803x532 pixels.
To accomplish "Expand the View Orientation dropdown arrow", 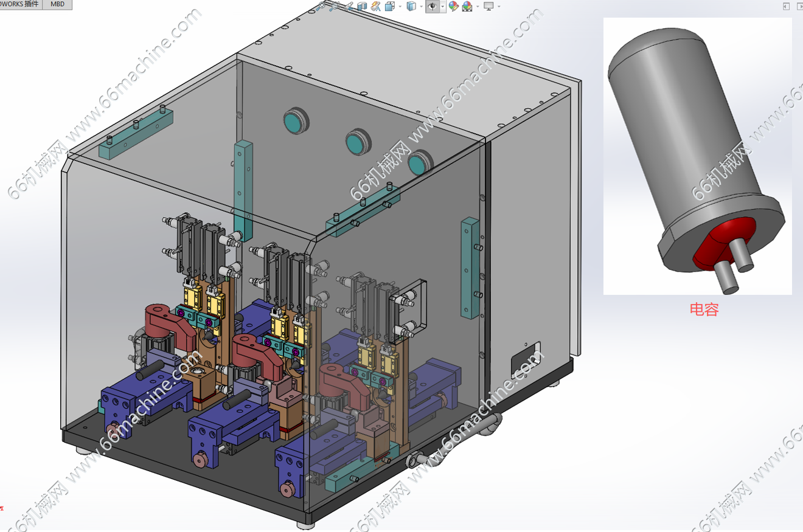I will point(400,7).
